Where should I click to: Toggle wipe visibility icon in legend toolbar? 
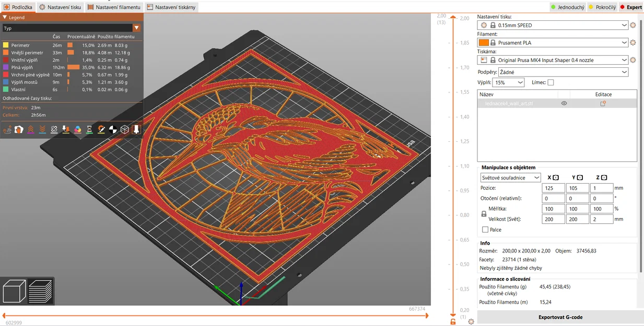[x=19, y=129]
